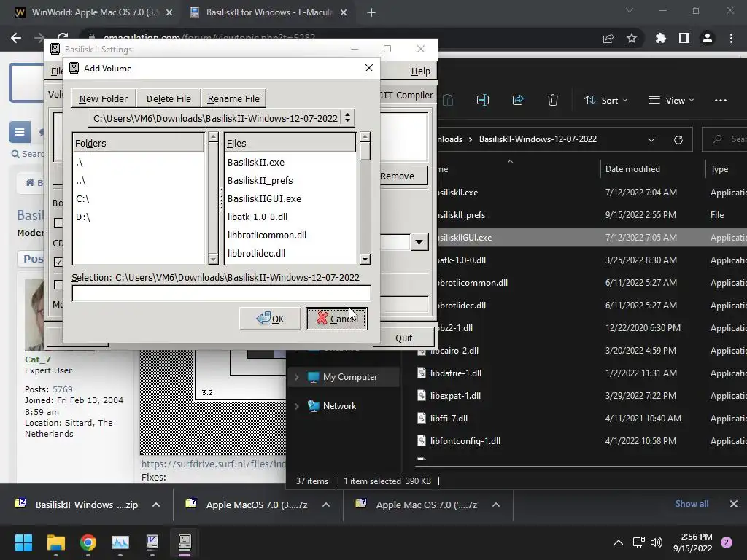The width and height of the screenshot is (747, 560).
Task: Click the Rename File button
Action: point(233,98)
